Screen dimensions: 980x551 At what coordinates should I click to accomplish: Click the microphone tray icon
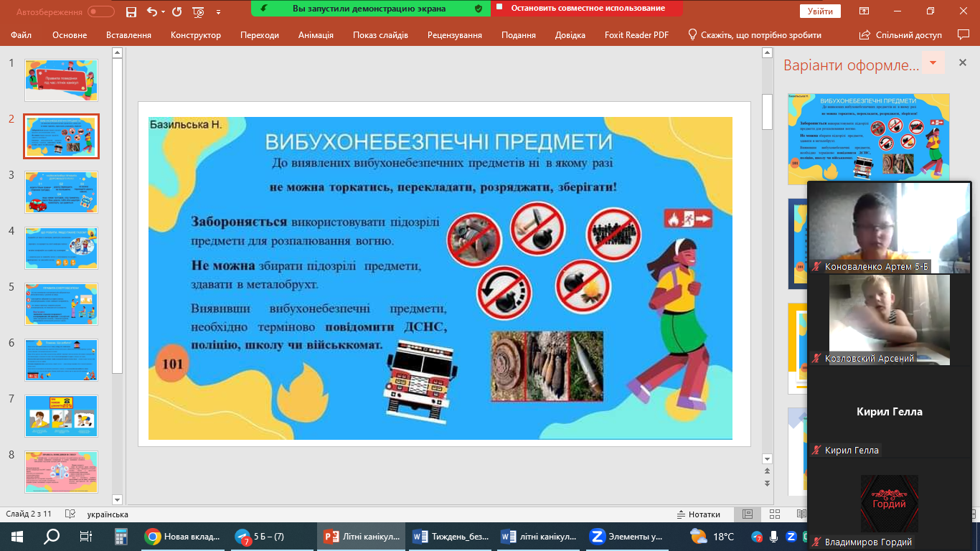[774, 536]
